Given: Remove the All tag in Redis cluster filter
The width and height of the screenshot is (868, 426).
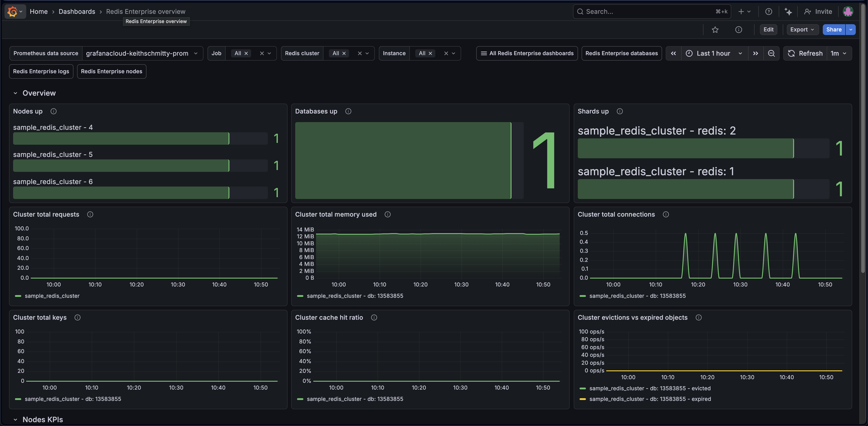Looking at the screenshot, I should tap(344, 53).
